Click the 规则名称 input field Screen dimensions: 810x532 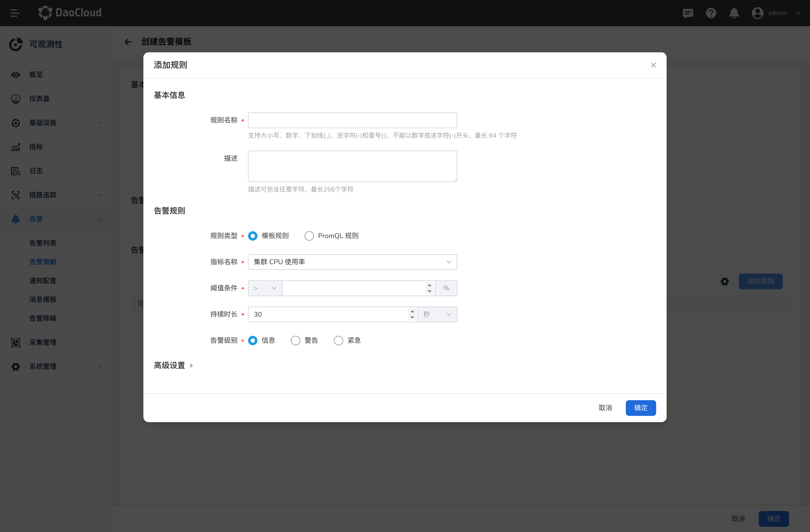pos(352,120)
